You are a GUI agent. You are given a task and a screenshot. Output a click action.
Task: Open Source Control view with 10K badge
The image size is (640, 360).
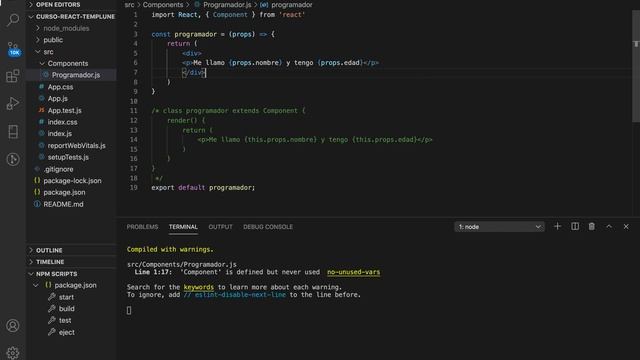pyautogui.click(x=13, y=49)
